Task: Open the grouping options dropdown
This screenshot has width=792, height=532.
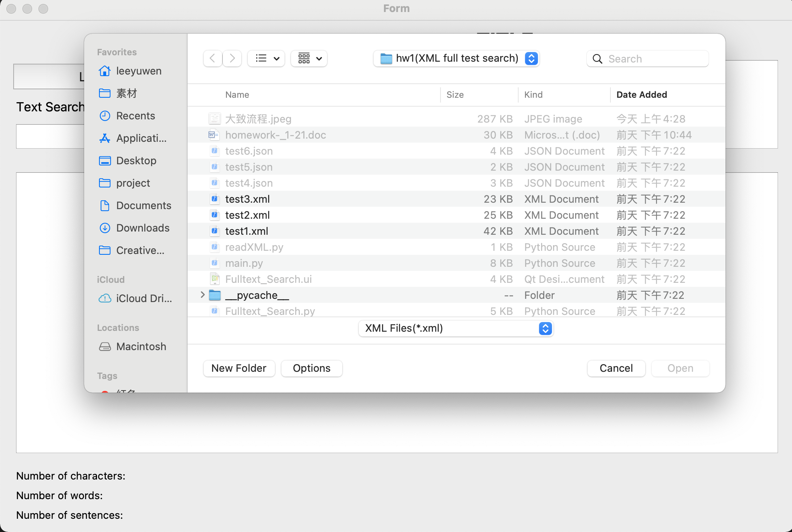Action: pyautogui.click(x=309, y=58)
